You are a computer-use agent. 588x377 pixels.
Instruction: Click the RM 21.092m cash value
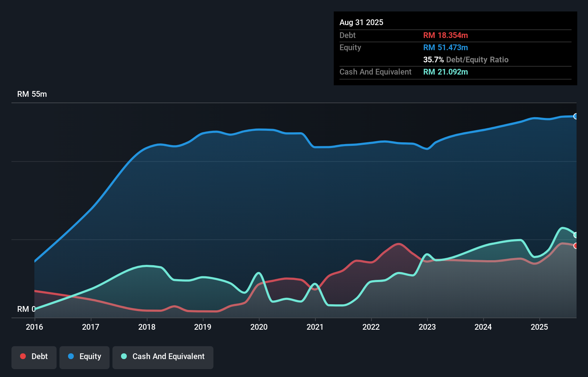point(445,72)
